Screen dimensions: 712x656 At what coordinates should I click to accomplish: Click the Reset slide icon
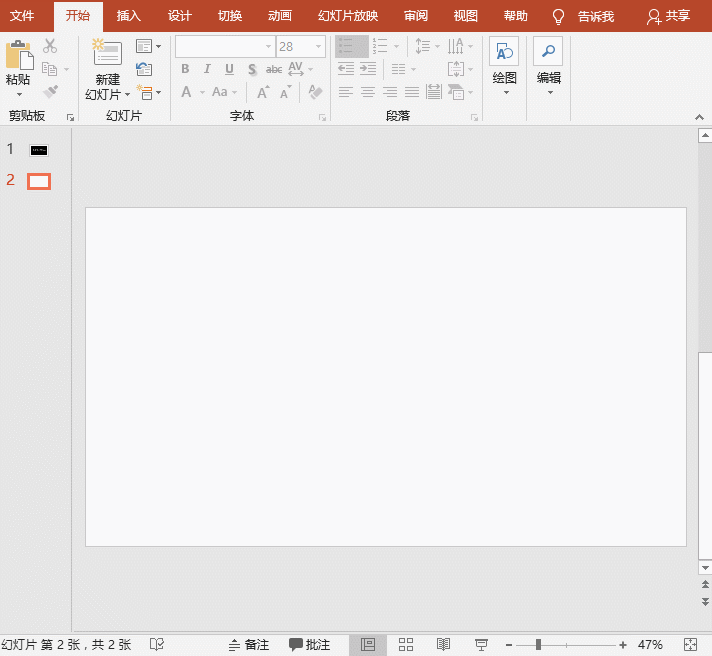(144, 69)
